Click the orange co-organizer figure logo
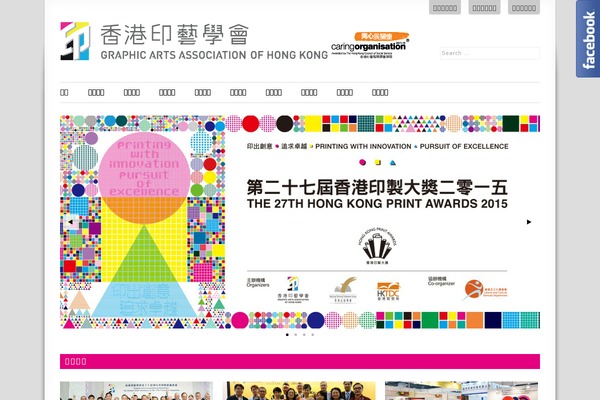 485,289
